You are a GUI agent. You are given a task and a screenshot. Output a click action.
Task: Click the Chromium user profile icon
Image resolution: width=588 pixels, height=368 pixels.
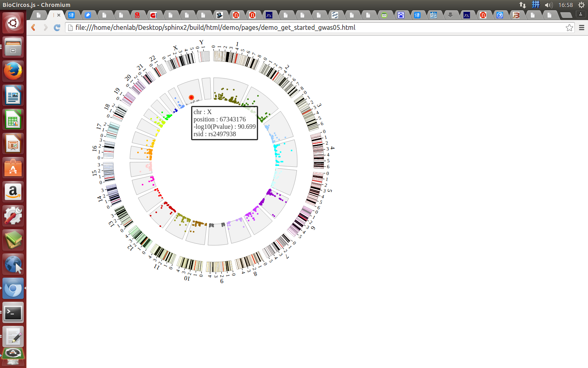pyautogui.click(x=581, y=14)
